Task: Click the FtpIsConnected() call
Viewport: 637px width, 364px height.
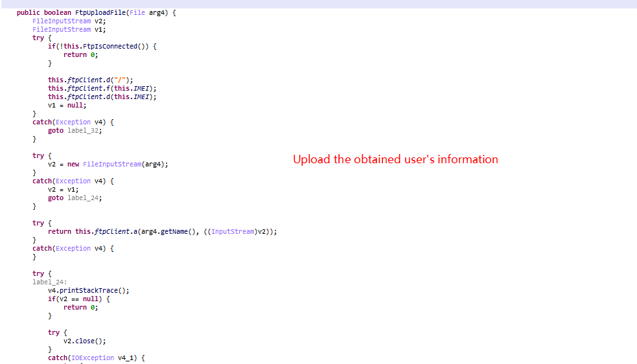Action: point(116,47)
